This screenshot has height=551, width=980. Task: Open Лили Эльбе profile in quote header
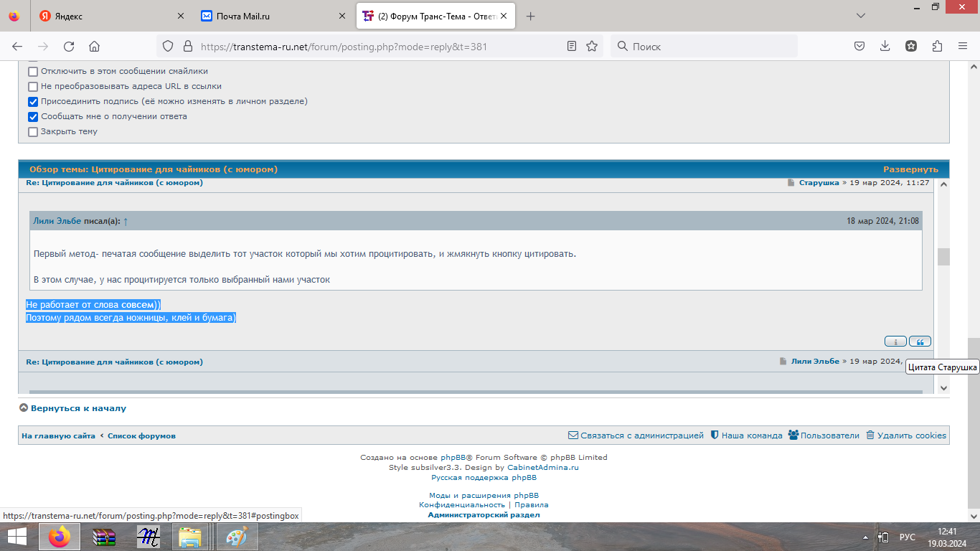click(57, 221)
